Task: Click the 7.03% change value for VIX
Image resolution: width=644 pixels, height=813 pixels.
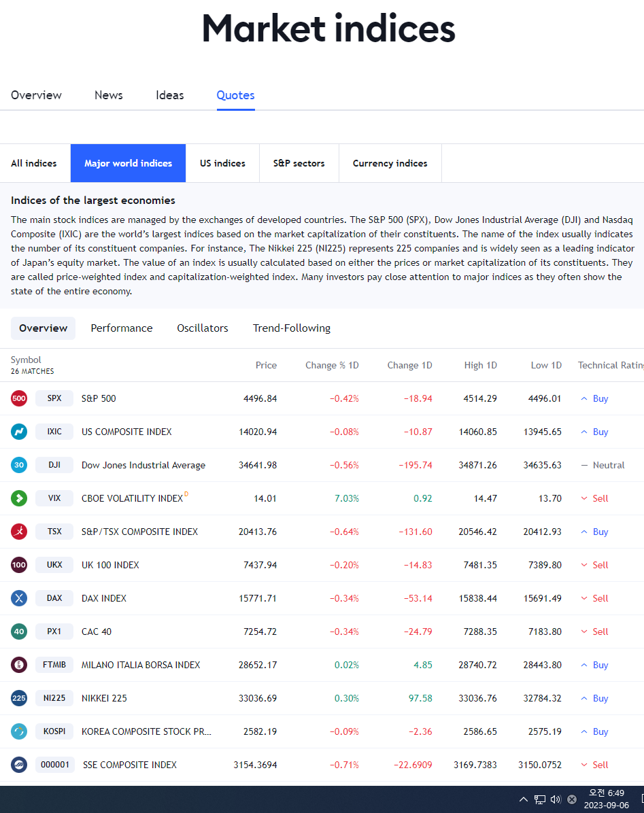Action: (347, 498)
